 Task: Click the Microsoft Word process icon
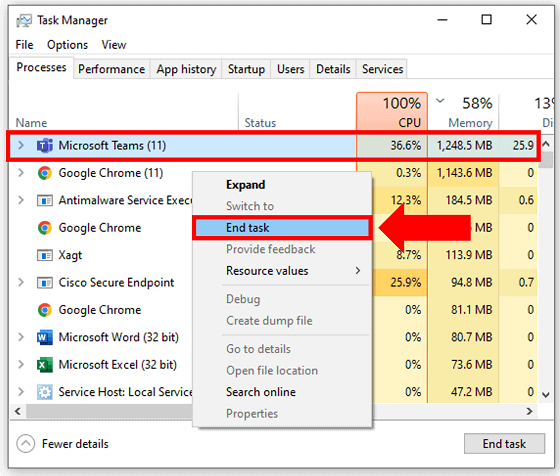(45, 337)
